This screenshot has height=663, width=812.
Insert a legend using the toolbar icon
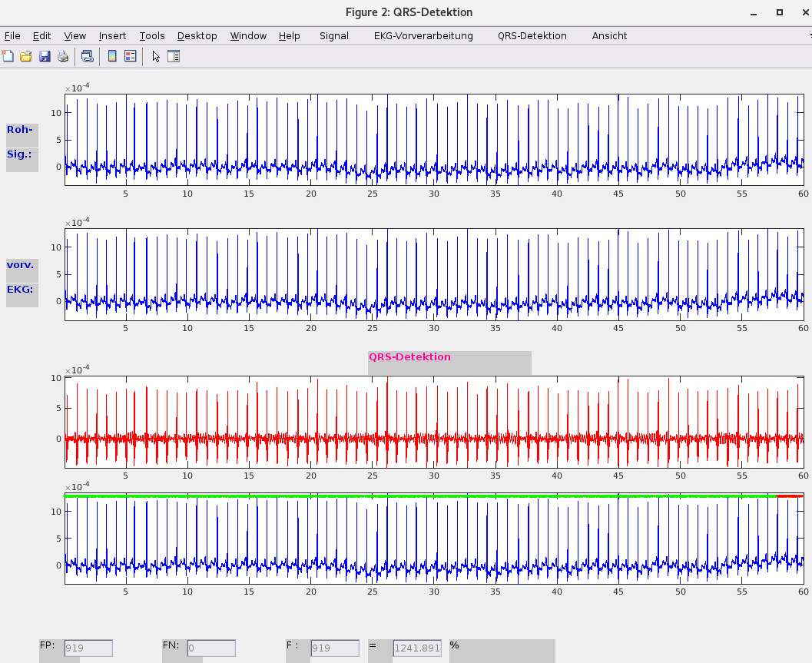coord(130,56)
